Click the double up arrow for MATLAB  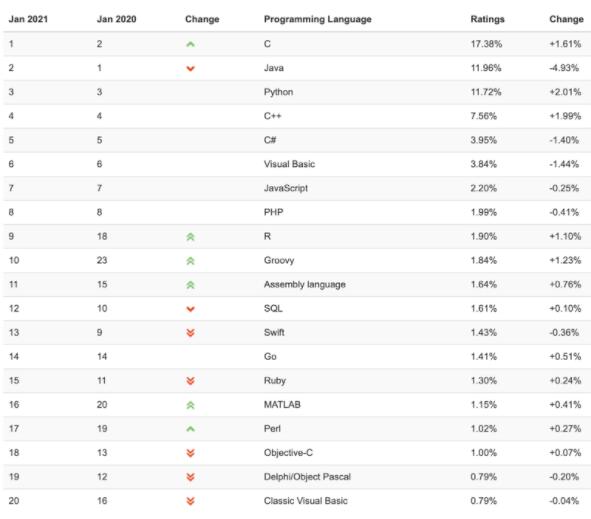pos(190,405)
